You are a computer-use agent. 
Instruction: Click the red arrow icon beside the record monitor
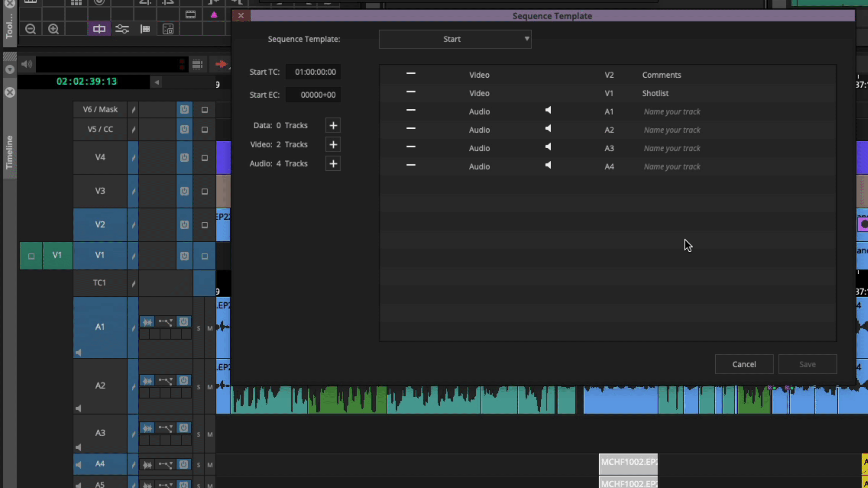point(221,64)
